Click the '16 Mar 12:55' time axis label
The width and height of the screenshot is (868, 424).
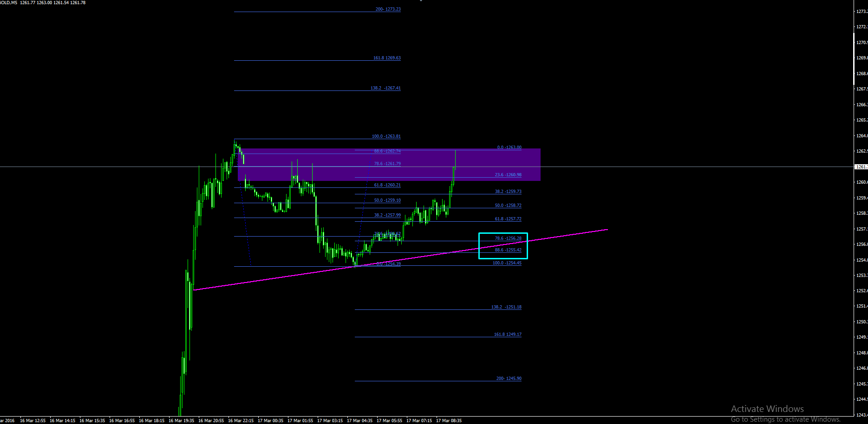pyautogui.click(x=33, y=421)
